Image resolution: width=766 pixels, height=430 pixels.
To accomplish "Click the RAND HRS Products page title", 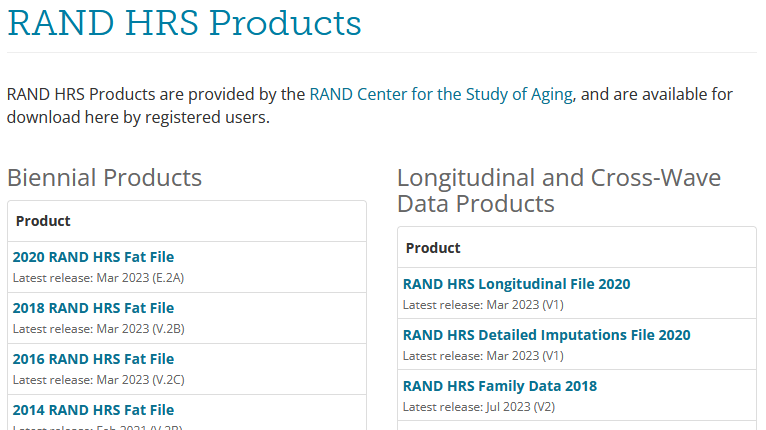I will 184,22.
